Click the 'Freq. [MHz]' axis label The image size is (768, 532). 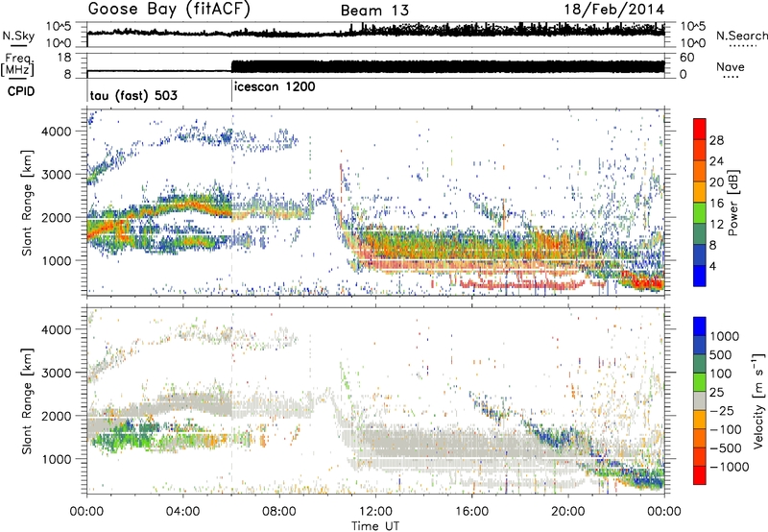pyautogui.click(x=18, y=65)
